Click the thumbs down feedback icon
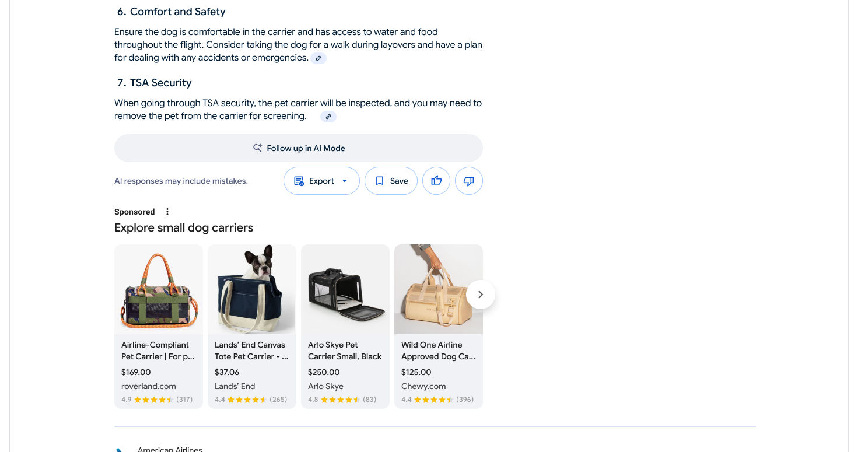868x452 pixels. [469, 181]
